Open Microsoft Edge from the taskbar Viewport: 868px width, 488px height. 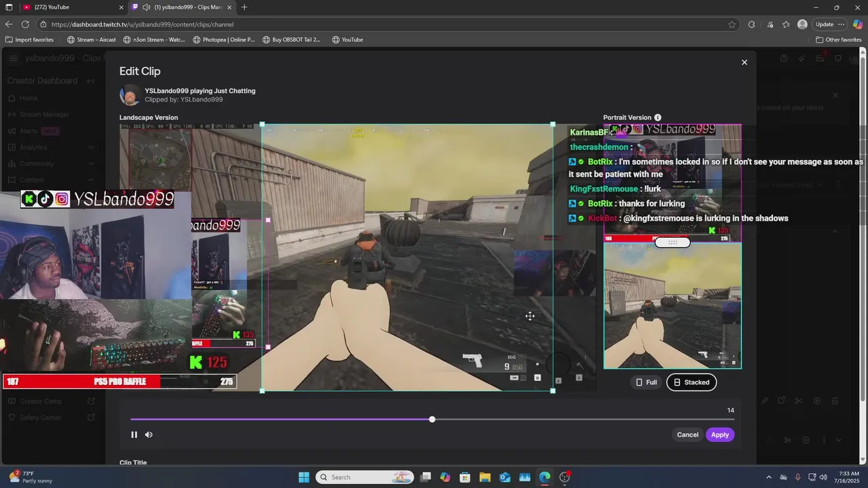pyautogui.click(x=545, y=477)
